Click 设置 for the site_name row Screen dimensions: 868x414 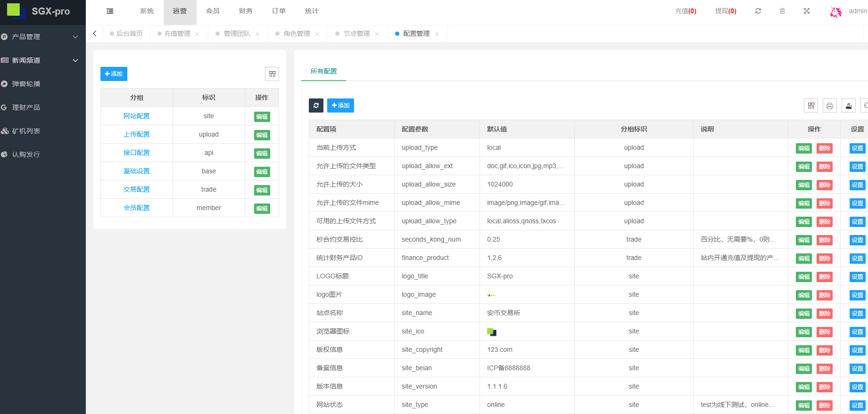[x=857, y=314]
